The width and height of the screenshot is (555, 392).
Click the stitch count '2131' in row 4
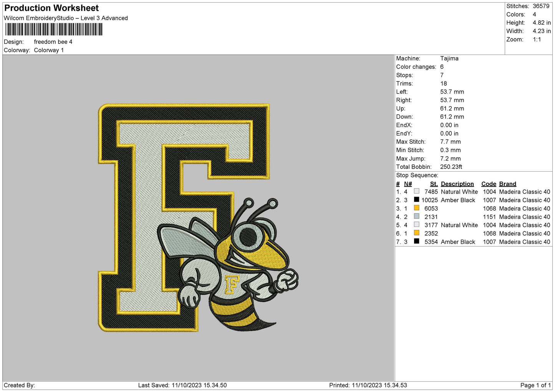point(431,217)
